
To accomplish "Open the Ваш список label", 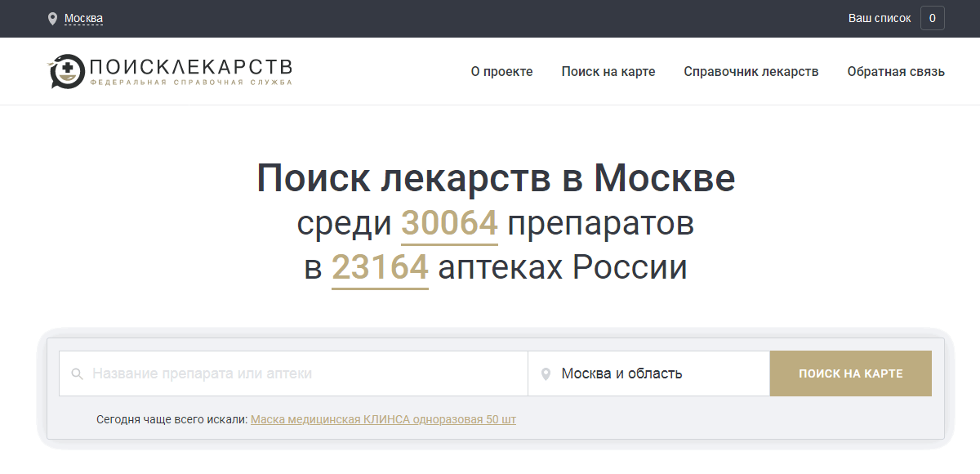I will pyautogui.click(x=880, y=18).
